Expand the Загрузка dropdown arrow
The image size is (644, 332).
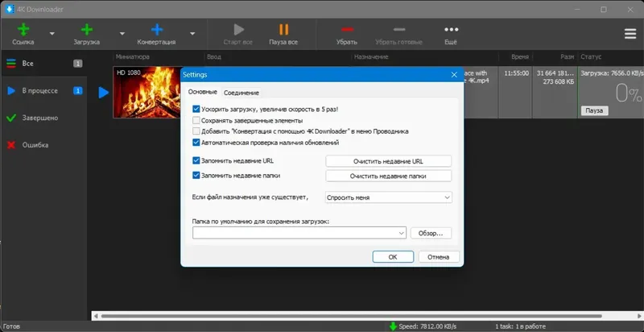coord(122,34)
